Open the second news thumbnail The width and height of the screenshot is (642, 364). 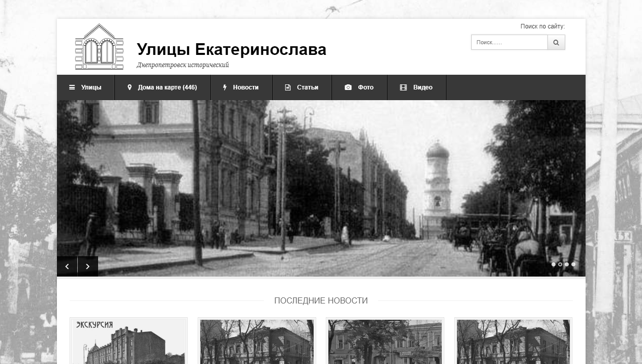[x=257, y=341]
